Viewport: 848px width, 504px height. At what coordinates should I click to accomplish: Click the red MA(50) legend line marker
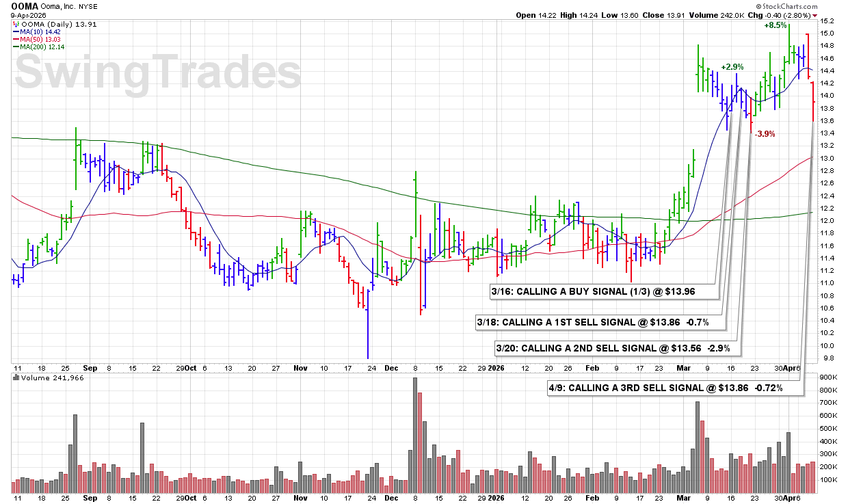[x=15, y=39]
